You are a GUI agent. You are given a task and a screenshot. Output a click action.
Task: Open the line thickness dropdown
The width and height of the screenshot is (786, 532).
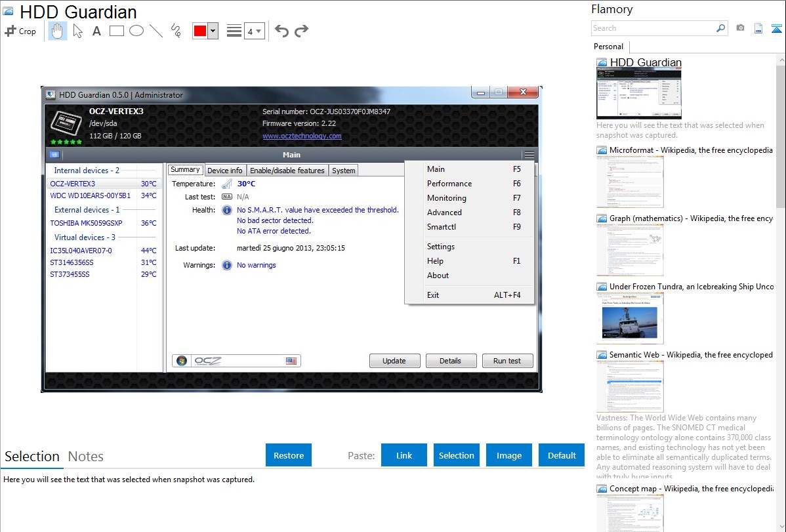tap(254, 31)
